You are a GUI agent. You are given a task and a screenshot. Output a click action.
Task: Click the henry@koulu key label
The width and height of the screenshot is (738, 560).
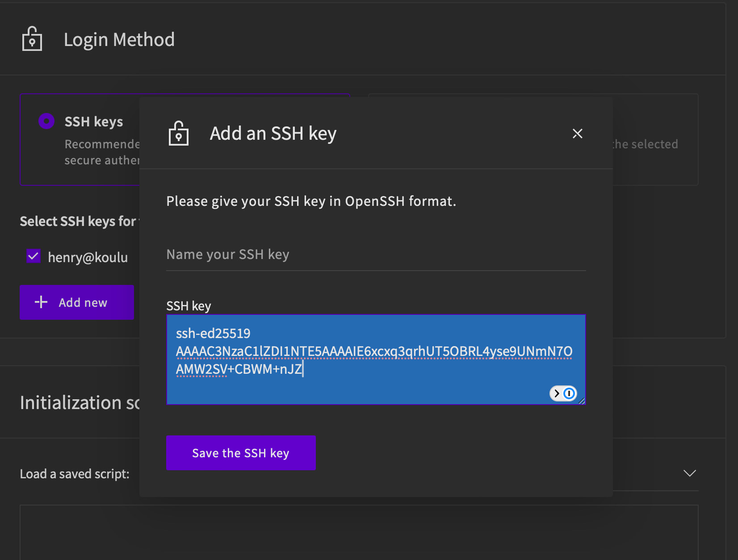[88, 258]
